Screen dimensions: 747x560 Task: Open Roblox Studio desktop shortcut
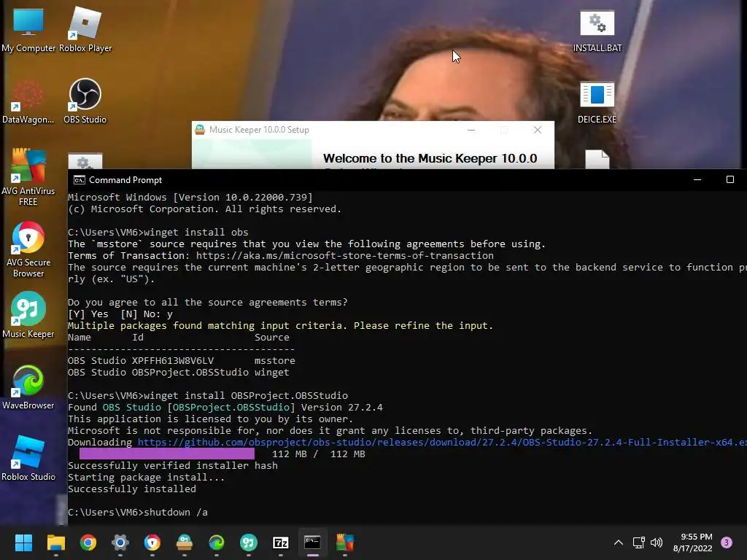pos(28,459)
